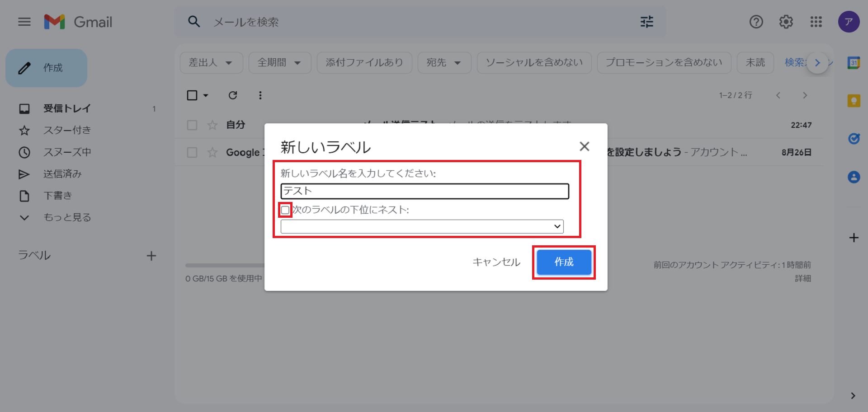The height and width of the screenshot is (412, 868).
Task: Open the 送信済み folder
Action: (x=62, y=174)
